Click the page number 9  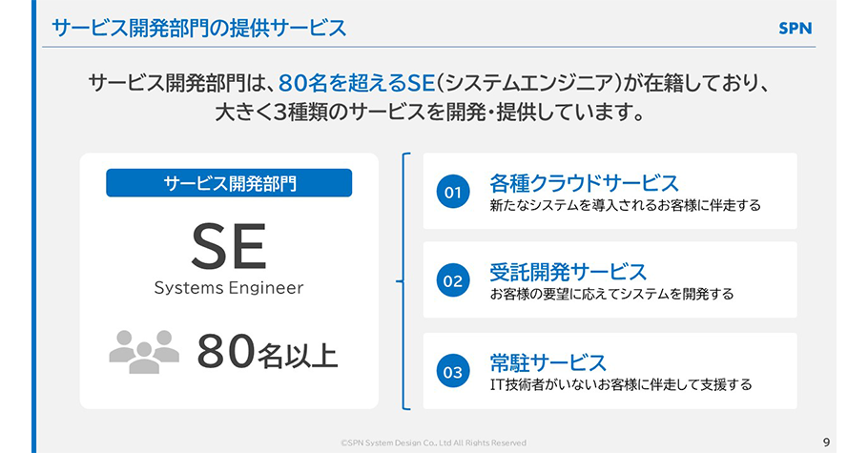(826, 441)
